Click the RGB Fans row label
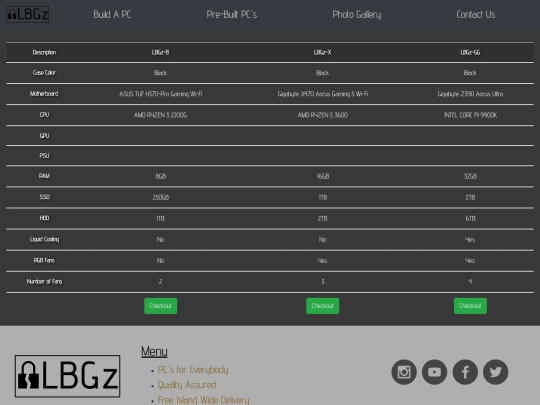Image resolution: width=540 pixels, height=405 pixels. (44, 260)
